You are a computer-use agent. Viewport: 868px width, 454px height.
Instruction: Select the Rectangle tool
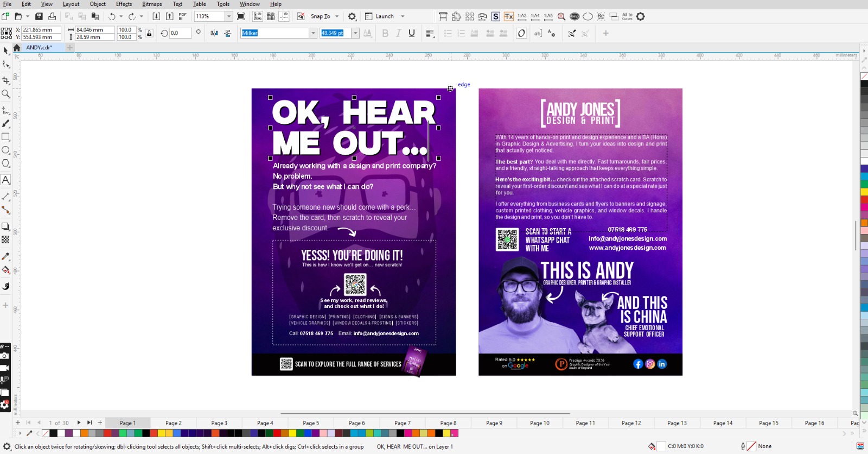pos(6,137)
